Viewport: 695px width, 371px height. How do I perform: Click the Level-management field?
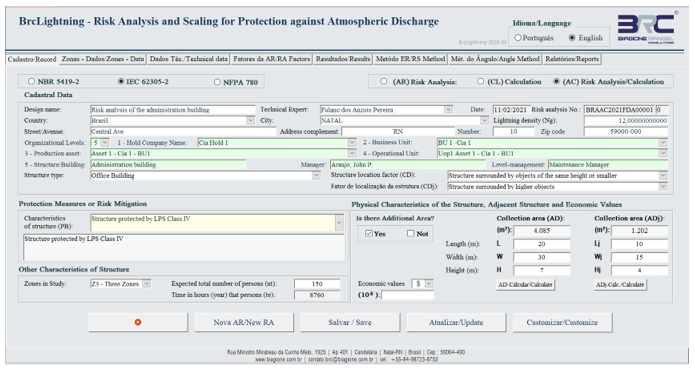click(x=608, y=164)
